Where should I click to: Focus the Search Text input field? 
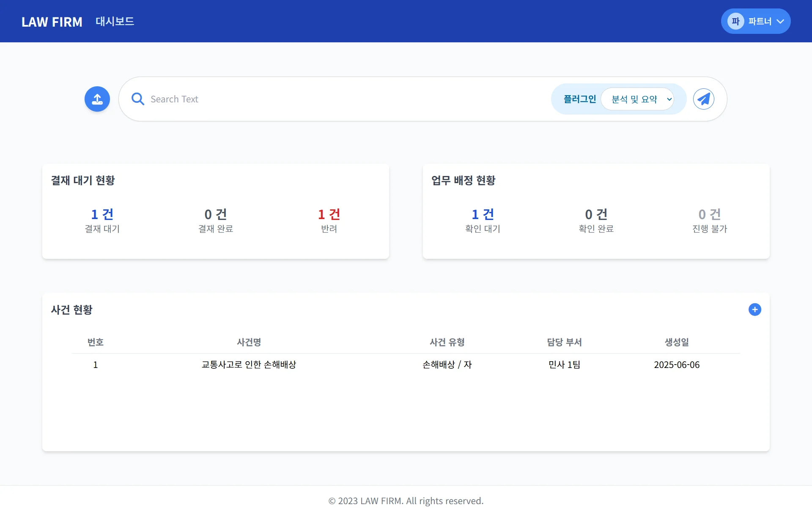pos(347,99)
